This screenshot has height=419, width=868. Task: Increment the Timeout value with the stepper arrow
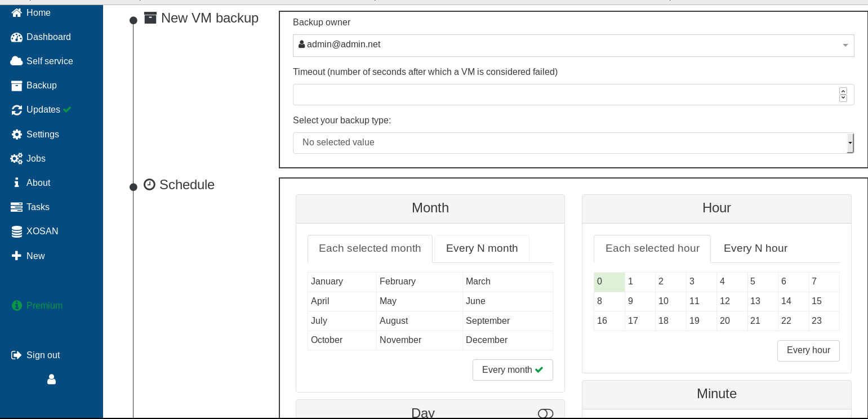843,91
